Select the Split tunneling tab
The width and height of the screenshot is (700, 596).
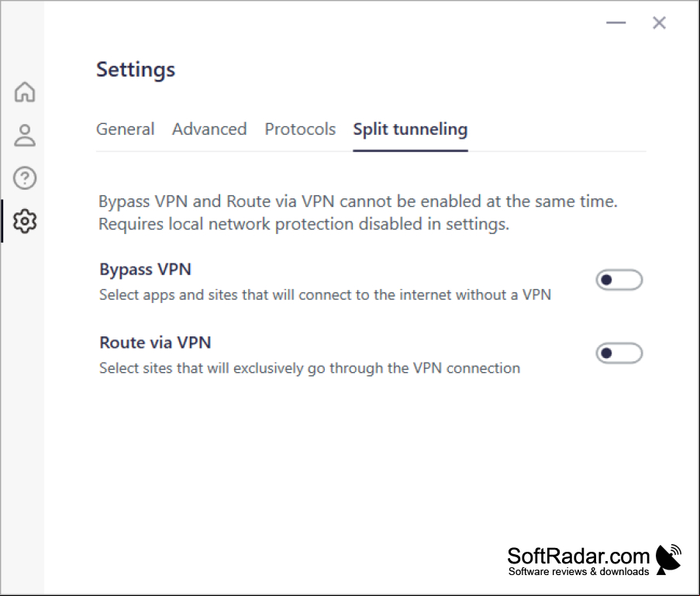click(410, 129)
